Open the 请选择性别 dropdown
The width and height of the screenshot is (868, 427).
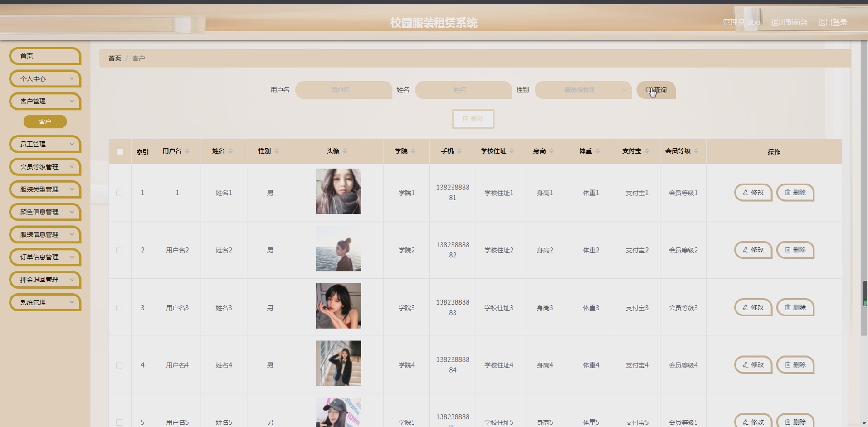[x=583, y=90]
